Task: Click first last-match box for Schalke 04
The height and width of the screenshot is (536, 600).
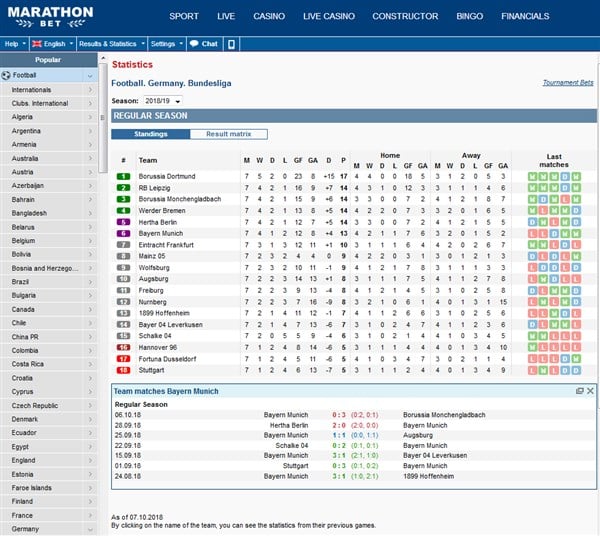Action: pyautogui.click(x=532, y=336)
